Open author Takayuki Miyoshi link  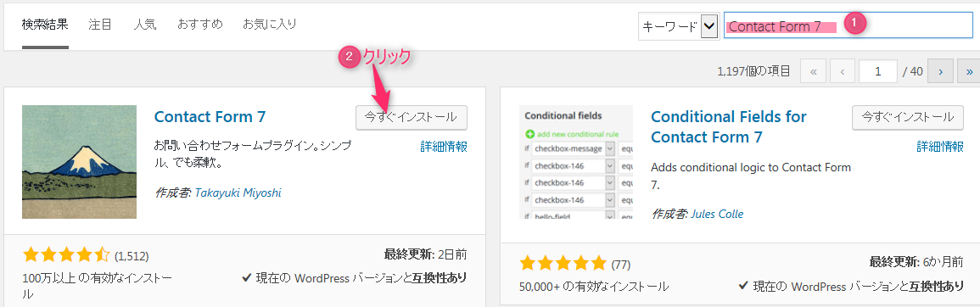point(238,193)
